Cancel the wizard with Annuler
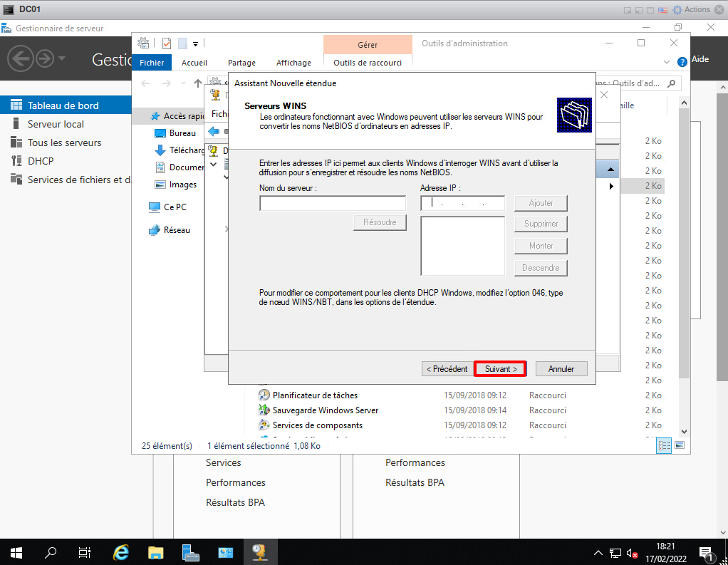The image size is (728, 565). click(x=561, y=369)
